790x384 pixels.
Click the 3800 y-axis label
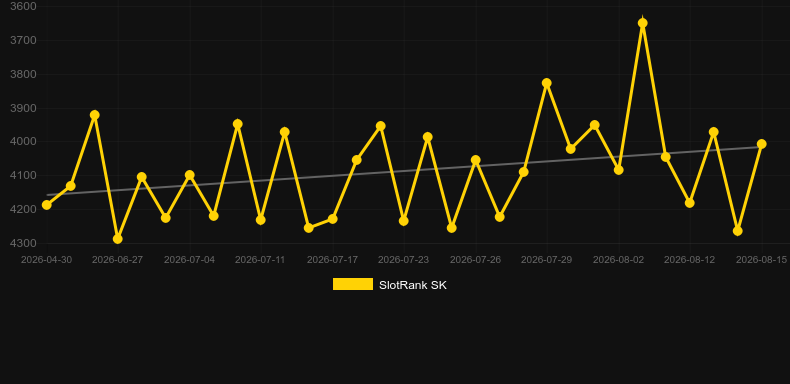(x=23, y=75)
